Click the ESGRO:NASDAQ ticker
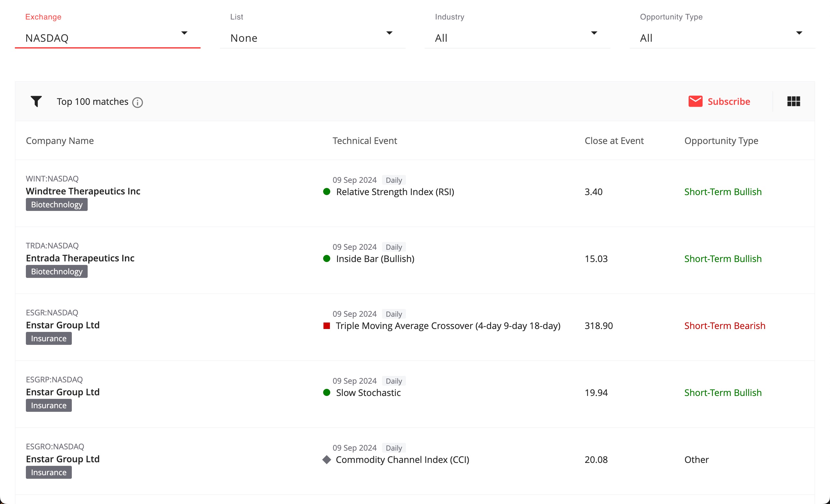Viewport: 830px width, 504px height. click(x=55, y=447)
